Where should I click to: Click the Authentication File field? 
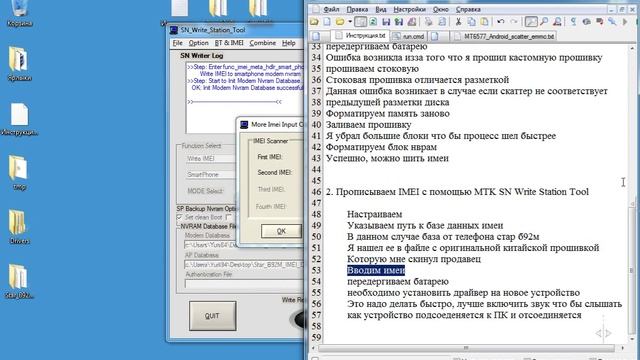[244, 283]
